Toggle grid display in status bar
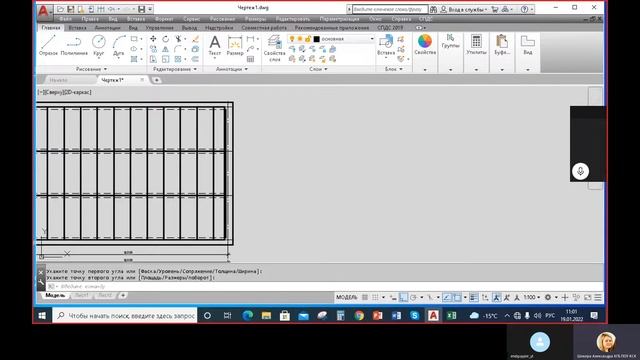The width and height of the screenshot is (640, 360). point(365,298)
